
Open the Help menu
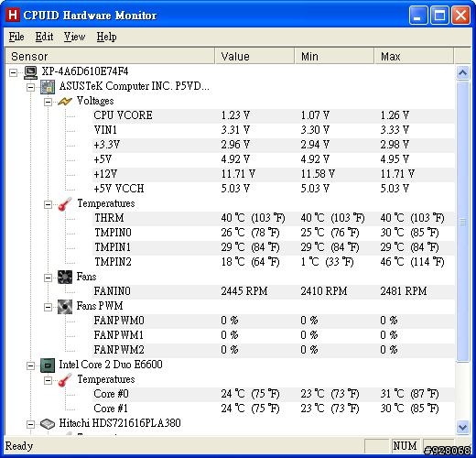click(x=106, y=37)
